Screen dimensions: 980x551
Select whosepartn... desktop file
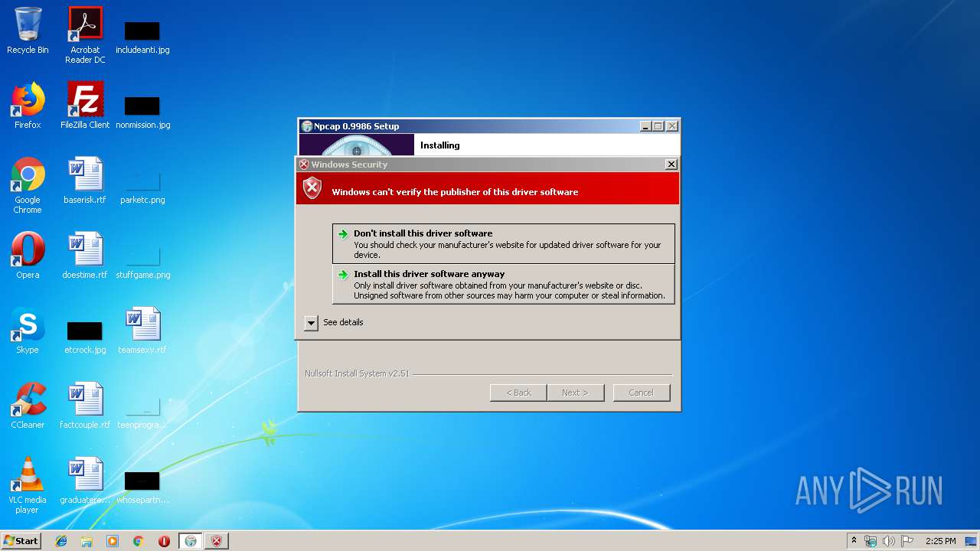(x=142, y=487)
